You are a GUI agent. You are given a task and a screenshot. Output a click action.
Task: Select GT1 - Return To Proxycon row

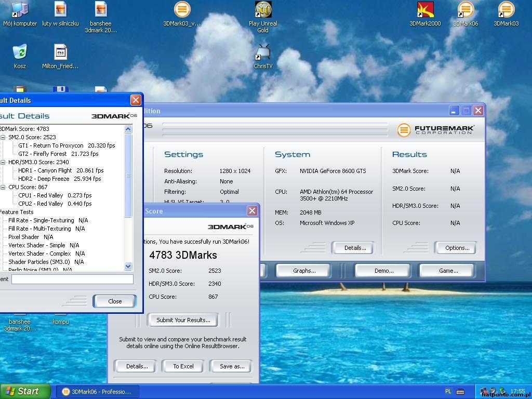tap(66, 145)
